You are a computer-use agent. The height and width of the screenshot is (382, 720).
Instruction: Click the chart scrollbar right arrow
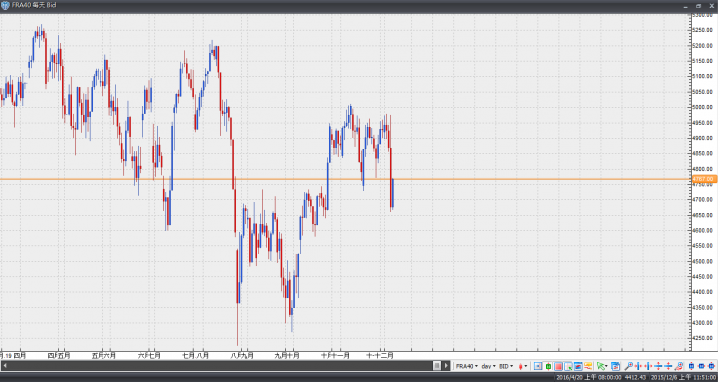pyautogui.click(x=446, y=365)
